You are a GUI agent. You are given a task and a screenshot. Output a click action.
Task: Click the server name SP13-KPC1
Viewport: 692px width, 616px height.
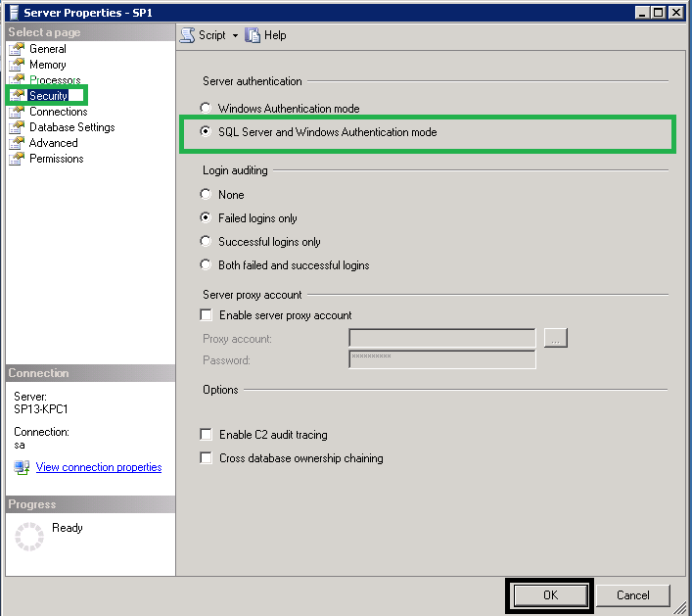click(40, 409)
